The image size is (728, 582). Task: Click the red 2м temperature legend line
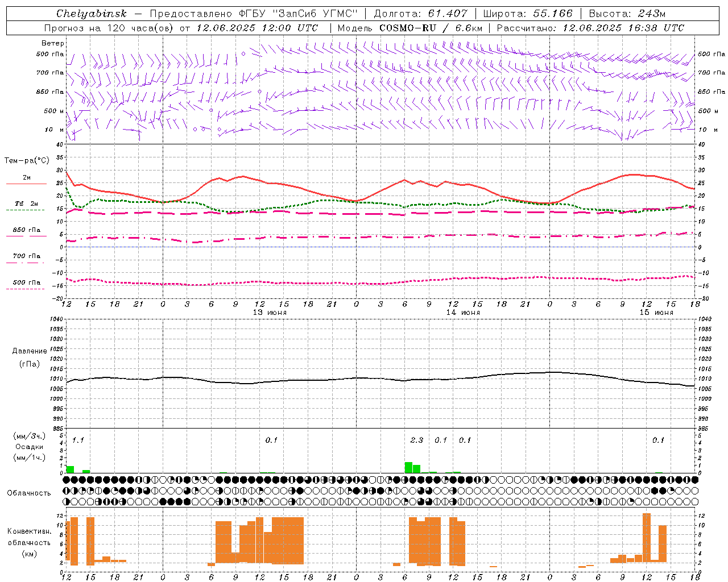pos(26,184)
